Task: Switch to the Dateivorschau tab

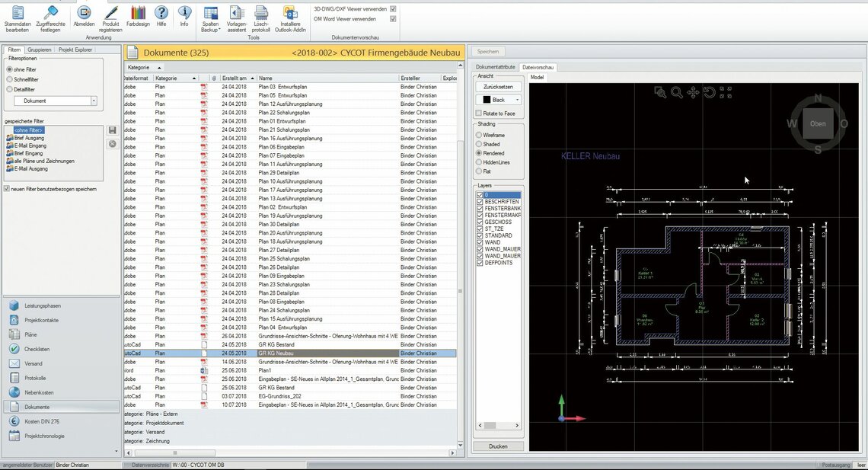Action: pyautogui.click(x=538, y=67)
